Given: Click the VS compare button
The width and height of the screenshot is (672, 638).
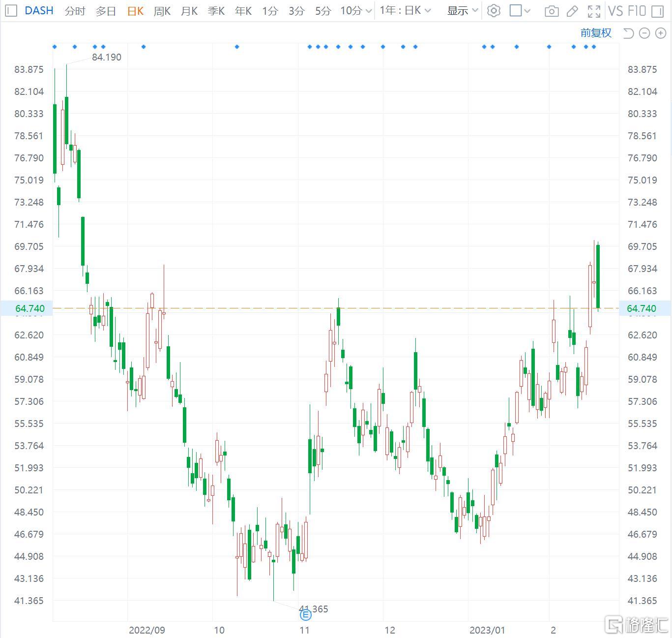Looking at the screenshot, I should tap(615, 11).
